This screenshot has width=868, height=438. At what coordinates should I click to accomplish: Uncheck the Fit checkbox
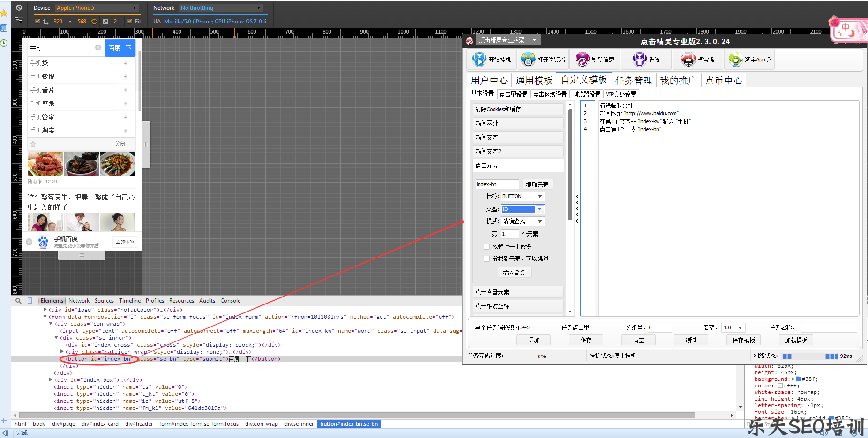click(130, 22)
